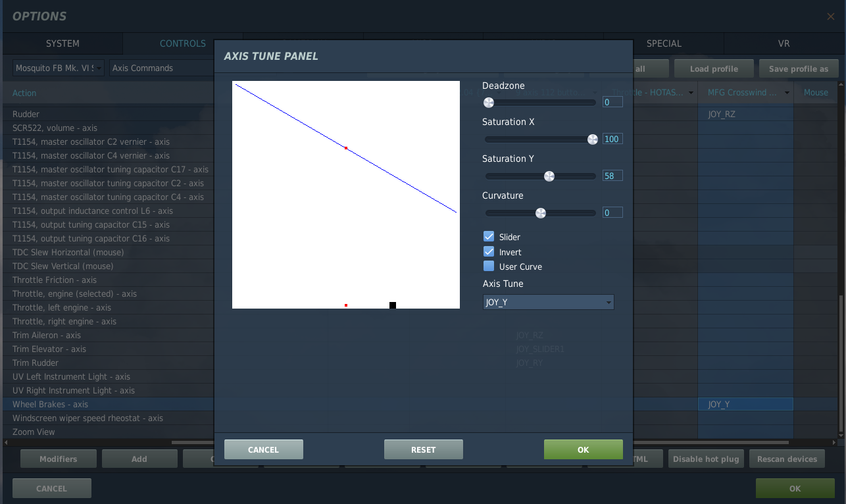Click the JOY_Y cell in Wheel Brakes row
846x504 pixels.
[745, 404]
